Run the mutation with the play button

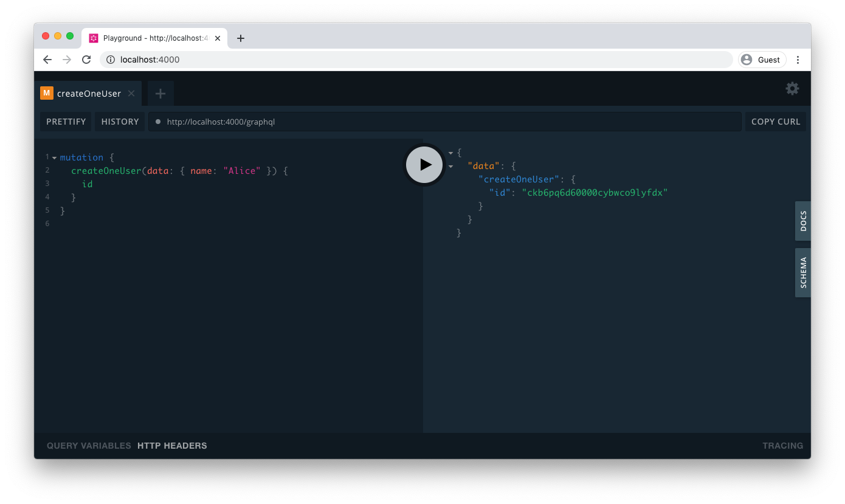[x=424, y=164]
